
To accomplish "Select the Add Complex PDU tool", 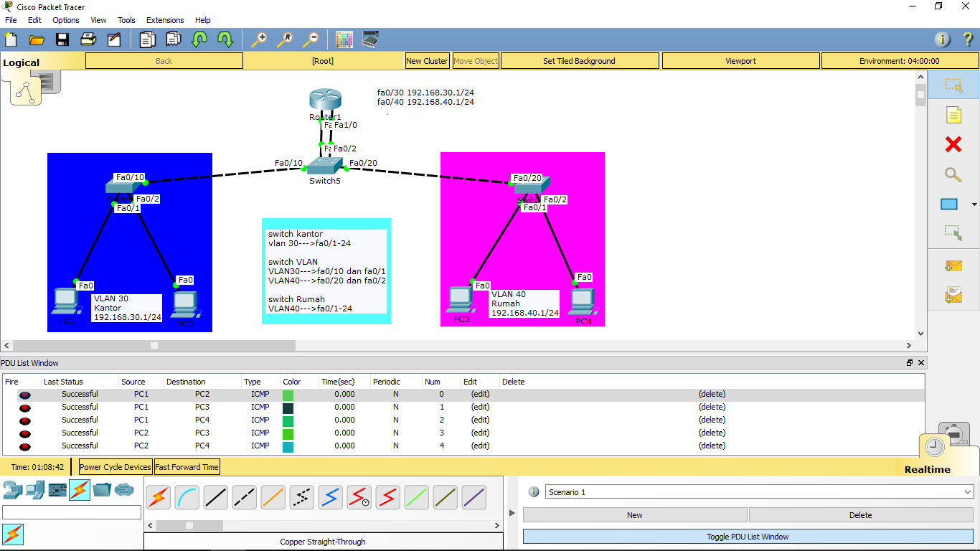I will 954,294.
